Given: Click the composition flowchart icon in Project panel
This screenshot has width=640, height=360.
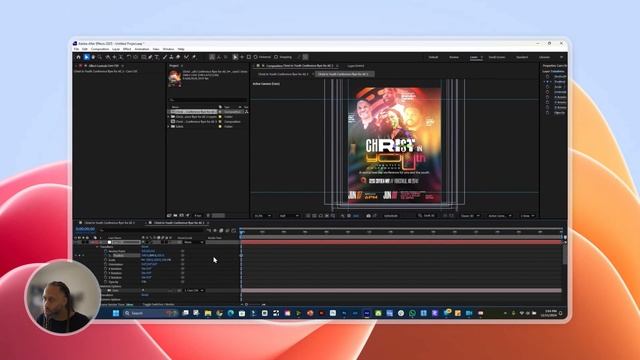Looking at the screenshot, I should click(x=247, y=111).
